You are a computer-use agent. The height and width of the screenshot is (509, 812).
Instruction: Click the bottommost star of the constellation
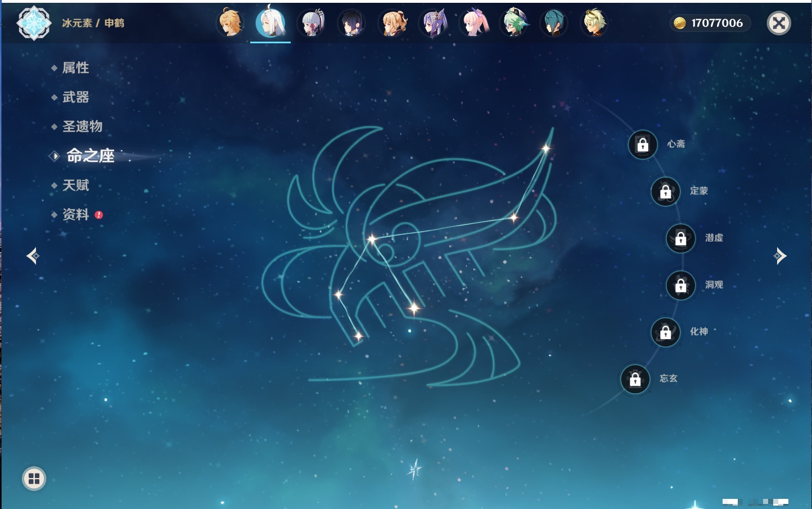point(358,336)
